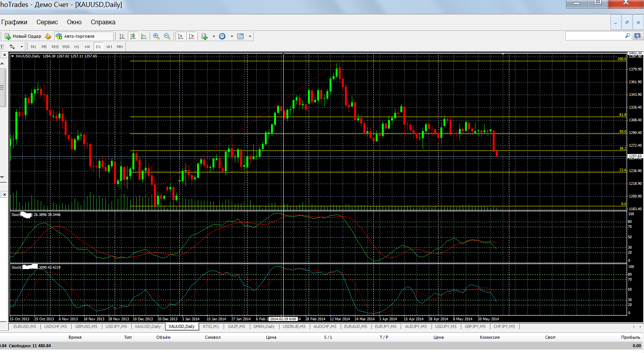Select the bar chart icon
This screenshot has height=353, width=644.
pyautogui.click(x=122, y=36)
